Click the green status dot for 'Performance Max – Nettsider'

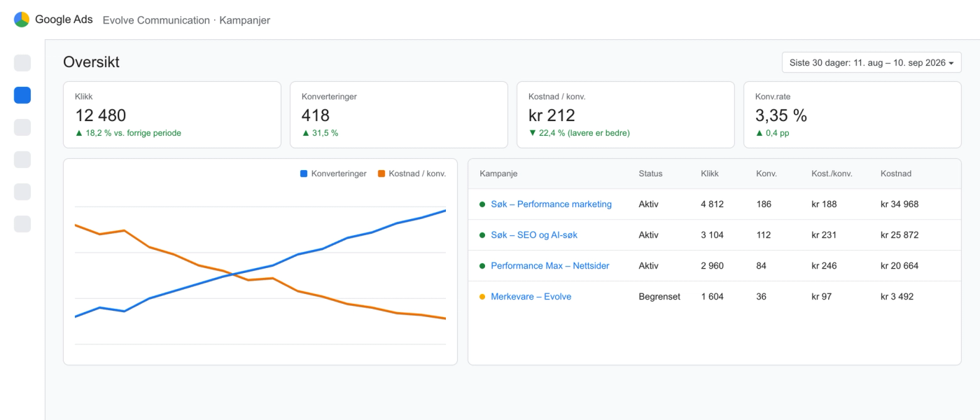tap(482, 266)
